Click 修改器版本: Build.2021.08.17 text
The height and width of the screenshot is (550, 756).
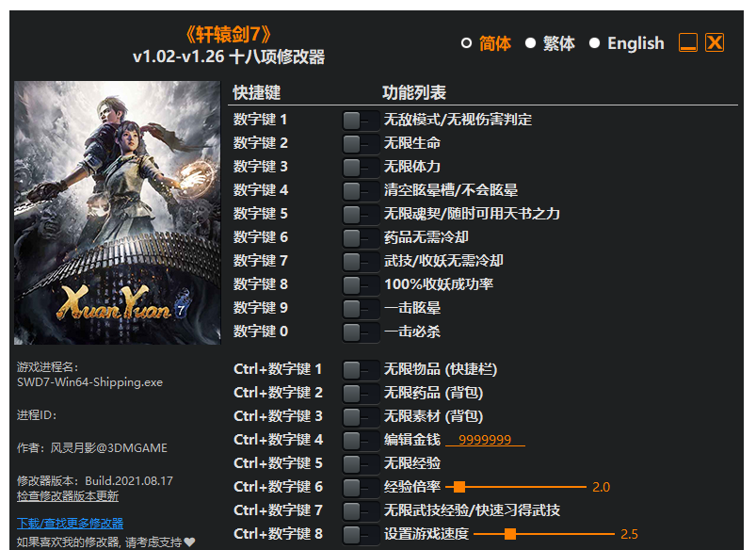point(95,481)
